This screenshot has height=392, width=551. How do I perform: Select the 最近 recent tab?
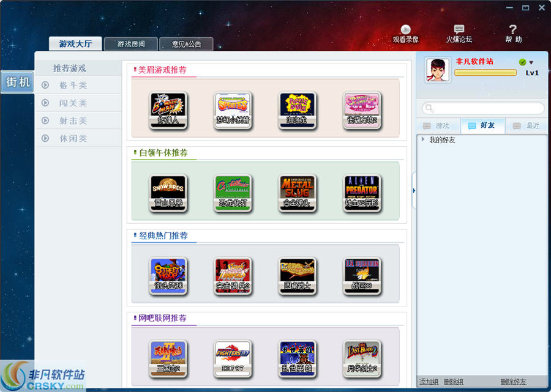point(527,125)
